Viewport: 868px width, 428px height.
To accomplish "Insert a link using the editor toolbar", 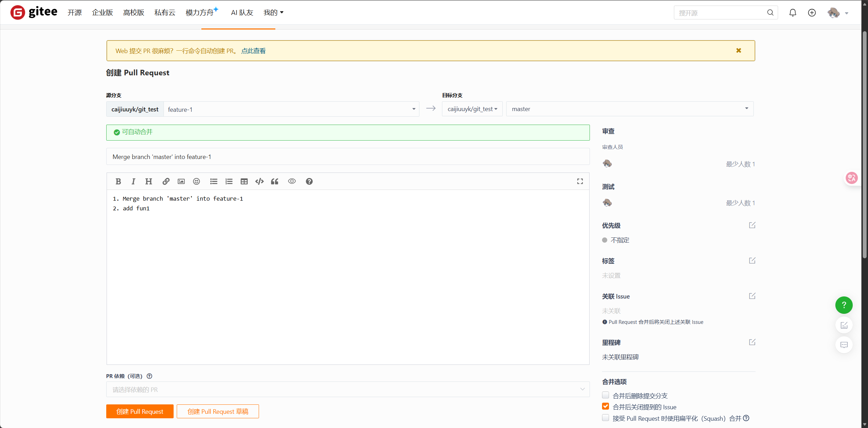I will click(x=166, y=181).
